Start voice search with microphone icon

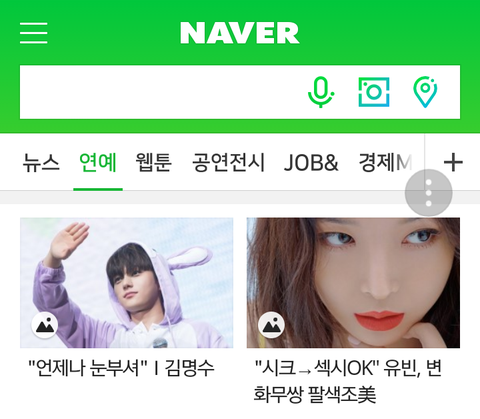point(321,92)
